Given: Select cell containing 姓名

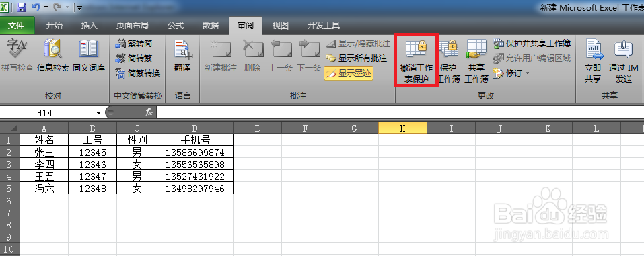Looking at the screenshot, I should (44, 140).
